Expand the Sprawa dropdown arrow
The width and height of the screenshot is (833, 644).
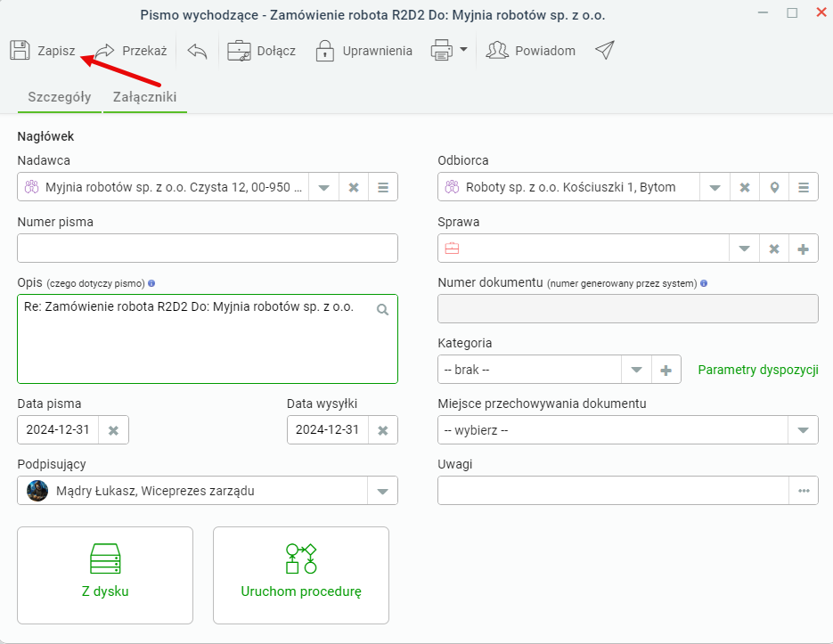click(744, 249)
